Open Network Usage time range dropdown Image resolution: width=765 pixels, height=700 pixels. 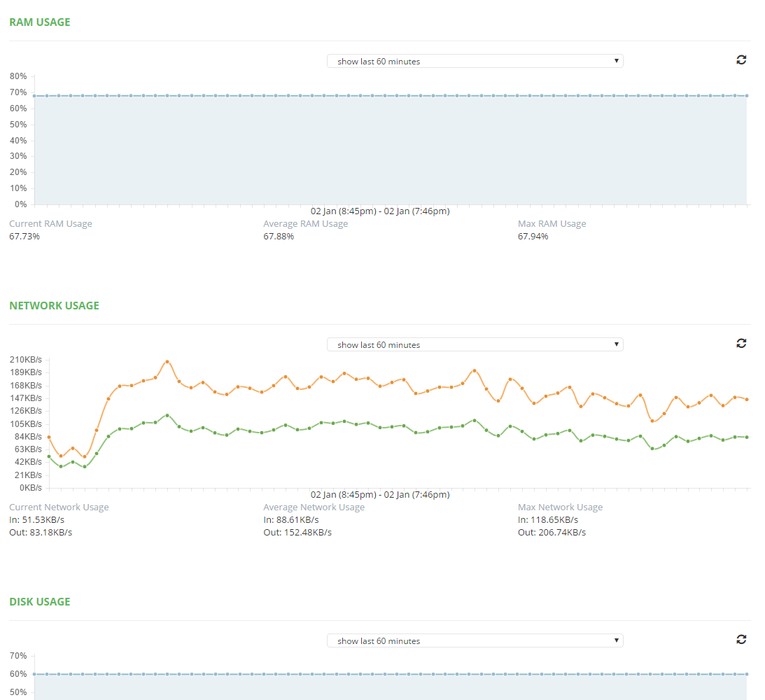pyautogui.click(x=475, y=344)
